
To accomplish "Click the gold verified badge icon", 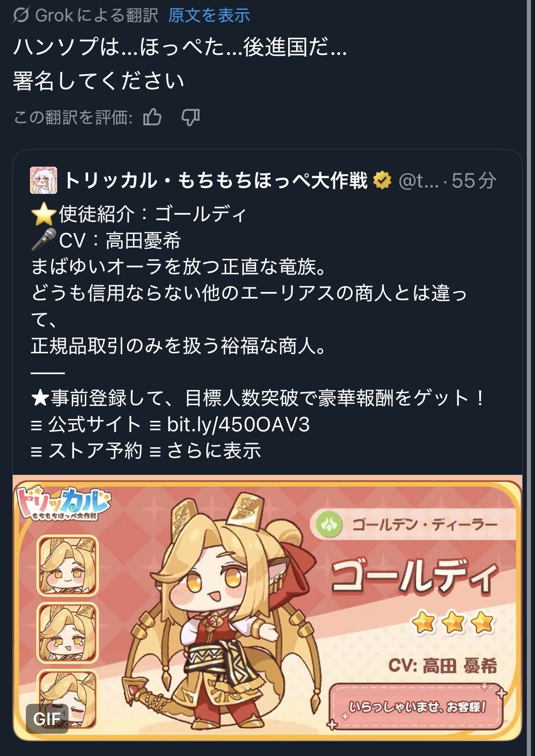I will click(382, 180).
